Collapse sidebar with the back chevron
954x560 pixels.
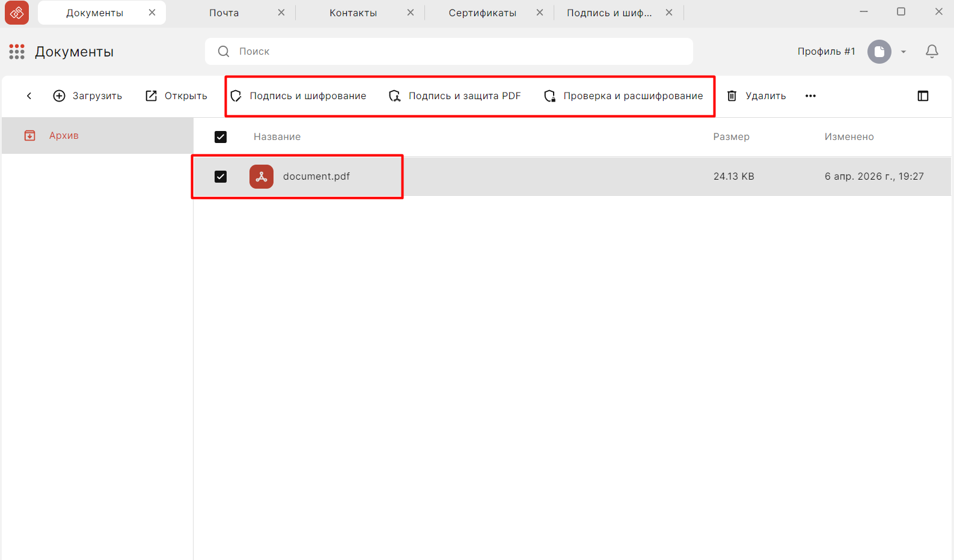29,96
